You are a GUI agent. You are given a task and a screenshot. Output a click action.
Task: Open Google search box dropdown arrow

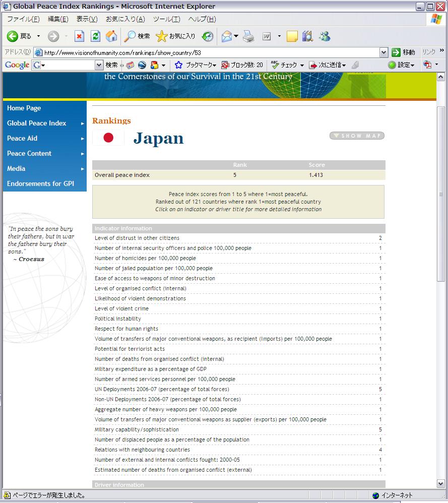pos(99,65)
